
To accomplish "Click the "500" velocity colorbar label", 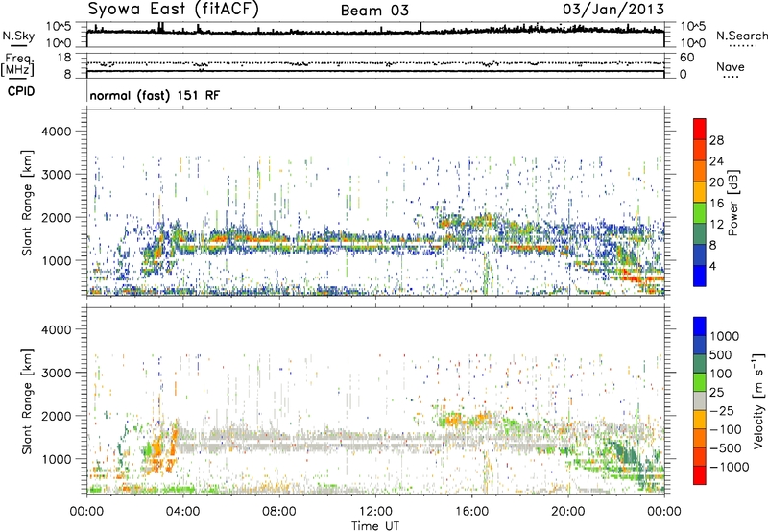I will (x=719, y=355).
